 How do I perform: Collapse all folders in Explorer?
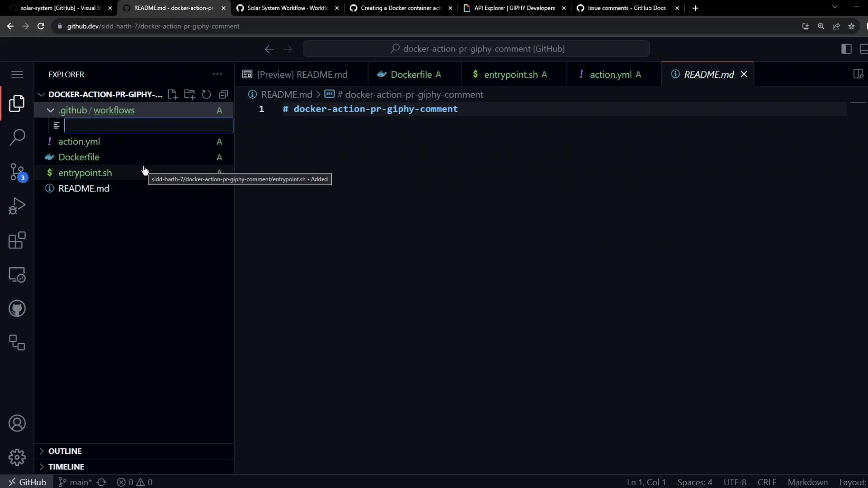click(x=223, y=94)
